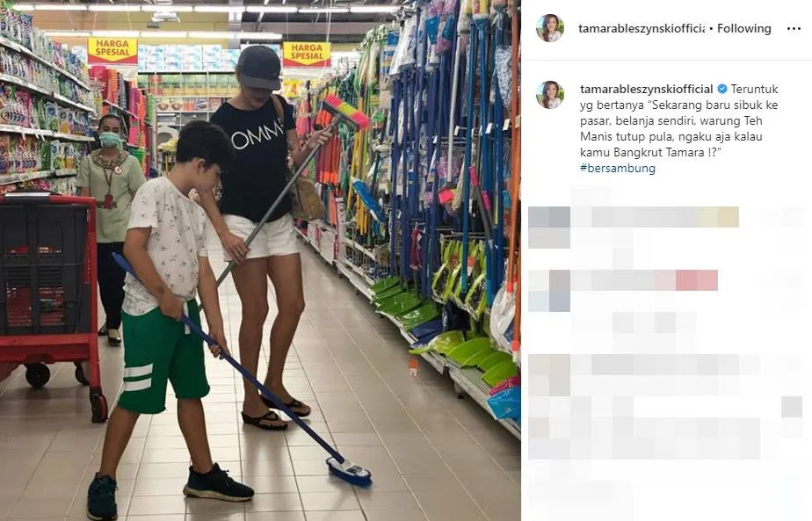
Task: Open the profile avatar in post header
Action: point(550,28)
